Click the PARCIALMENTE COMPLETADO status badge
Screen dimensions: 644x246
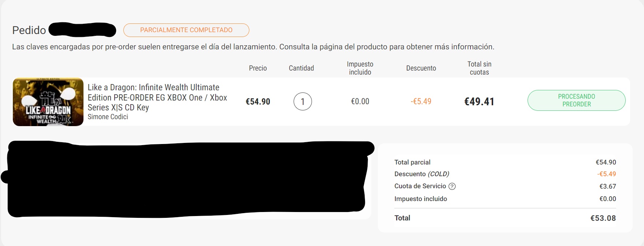click(x=186, y=30)
